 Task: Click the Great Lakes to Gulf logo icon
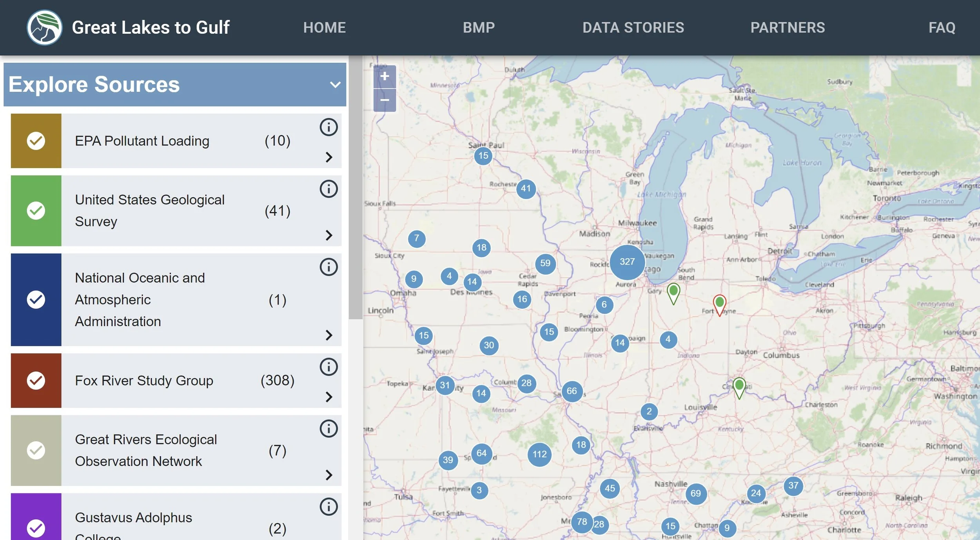coord(44,27)
